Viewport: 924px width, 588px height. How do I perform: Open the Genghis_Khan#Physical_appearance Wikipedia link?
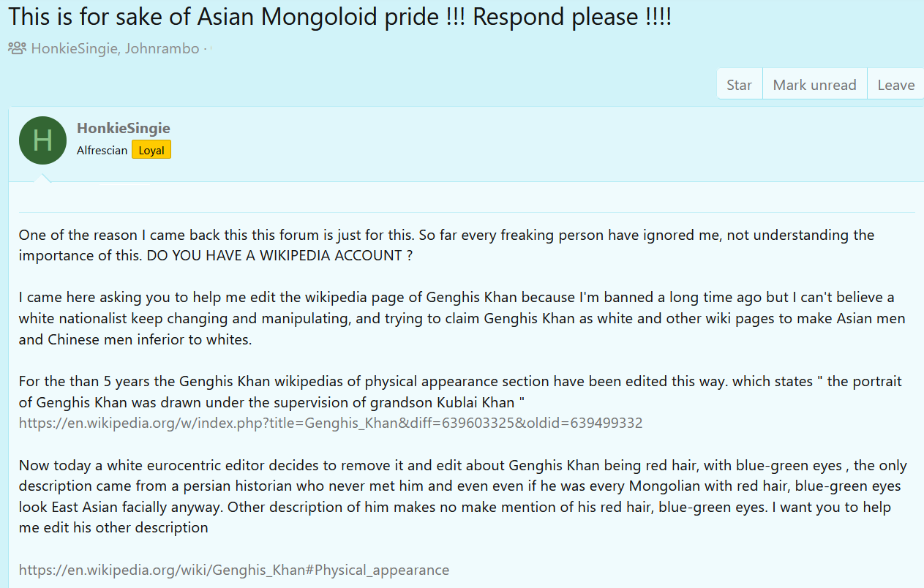click(x=233, y=570)
